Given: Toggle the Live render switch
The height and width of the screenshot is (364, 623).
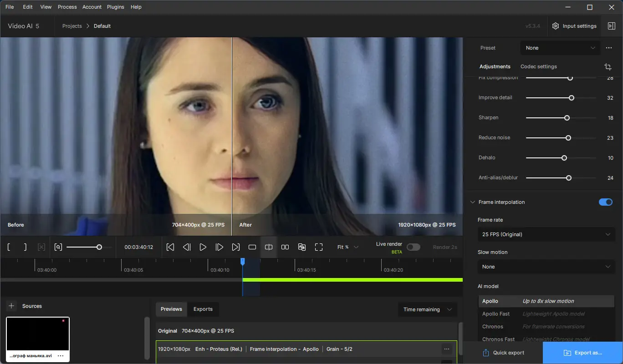Looking at the screenshot, I should pyautogui.click(x=413, y=247).
